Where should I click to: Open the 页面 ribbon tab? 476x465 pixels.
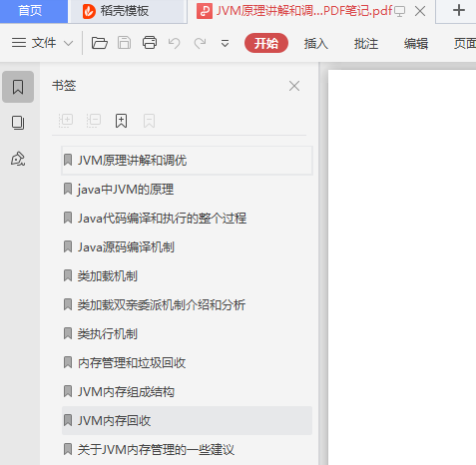click(x=465, y=44)
